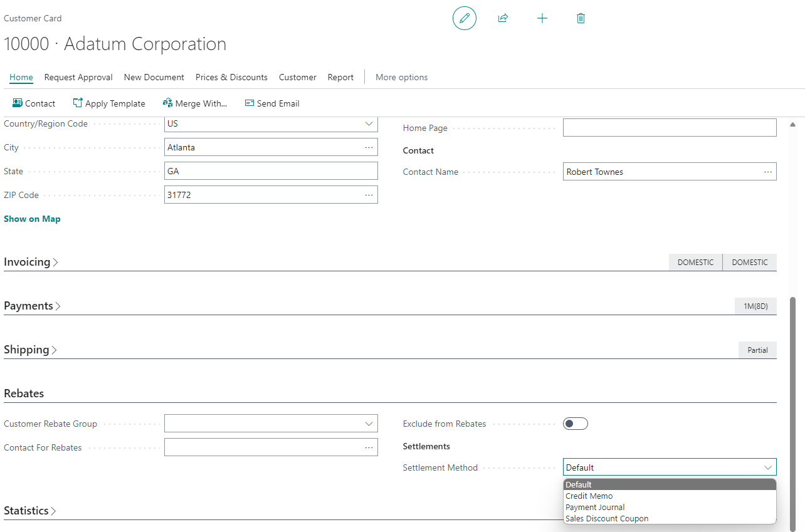This screenshot has width=805, height=532.
Task: Click the 10000 · Adatum Corporation title
Action: [x=115, y=44]
